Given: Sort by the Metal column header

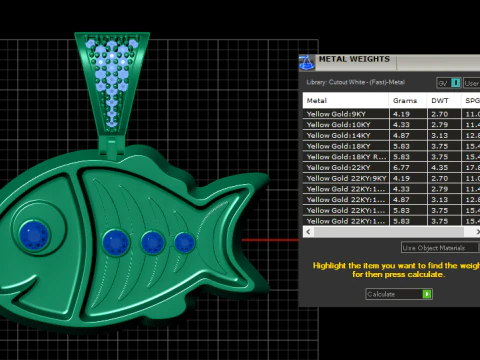Looking at the screenshot, I should click(x=346, y=100).
